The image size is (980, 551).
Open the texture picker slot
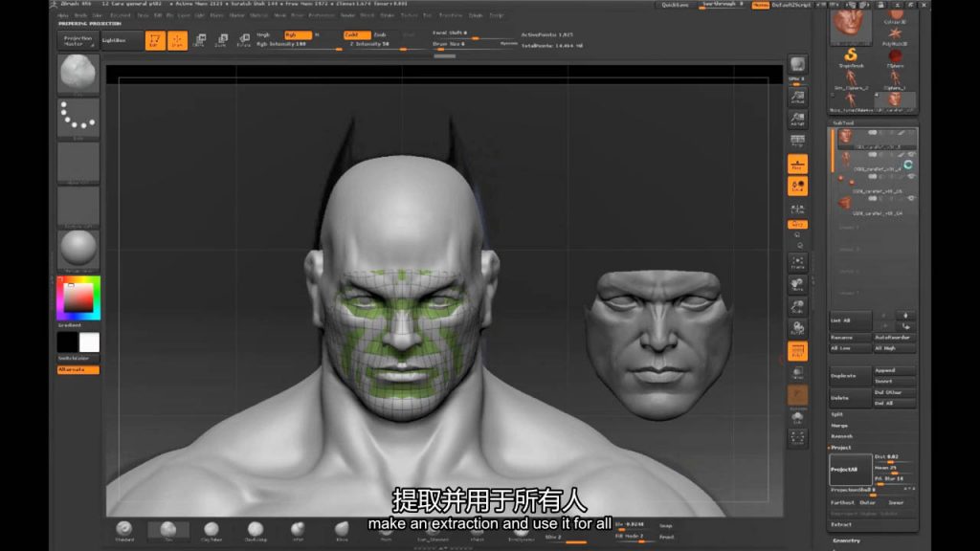pos(78,207)
